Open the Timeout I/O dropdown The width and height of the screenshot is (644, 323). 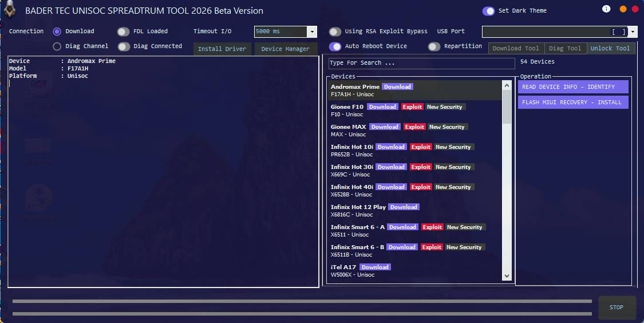point(312,32)
